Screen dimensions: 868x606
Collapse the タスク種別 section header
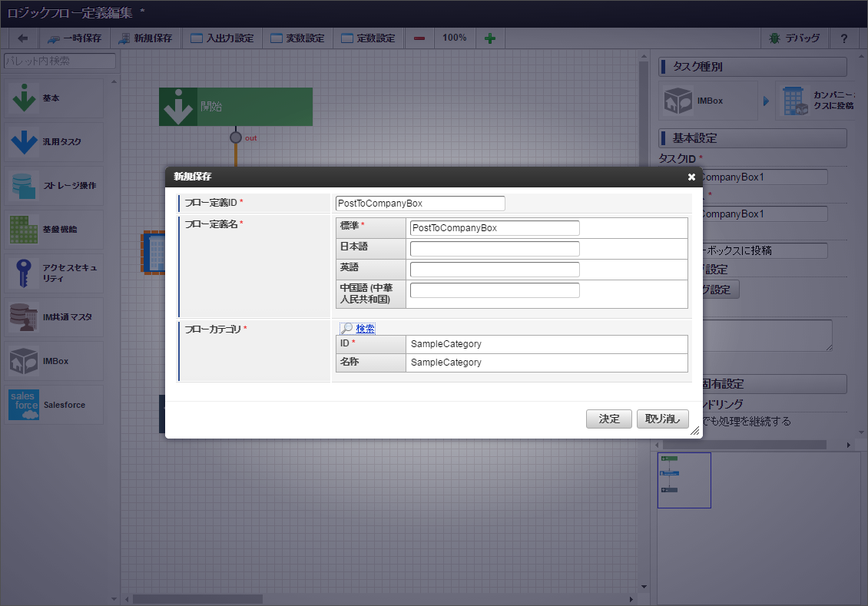tap(753, 67)
